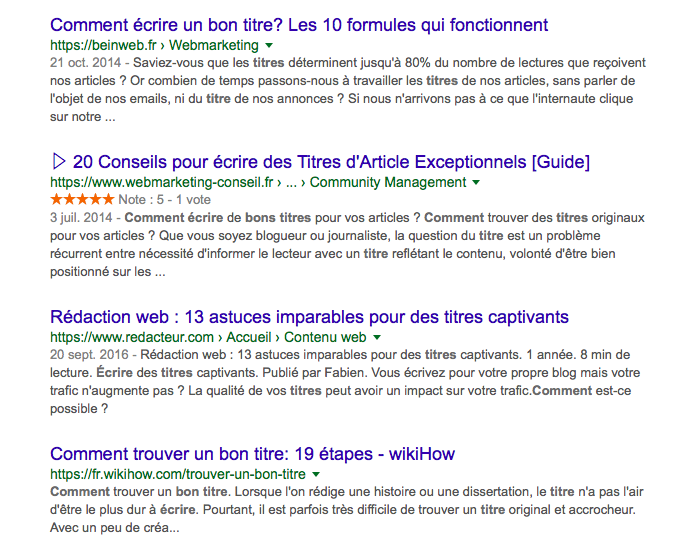
Task: Click the fr.wikihow.com/trouver-un-bon-titre URL
Action: click(177, 474)
